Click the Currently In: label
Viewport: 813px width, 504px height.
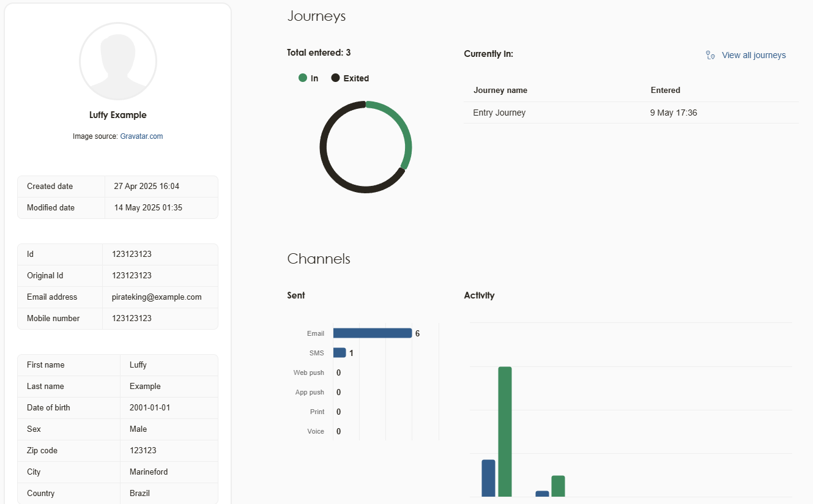click(x=488, y=54)
